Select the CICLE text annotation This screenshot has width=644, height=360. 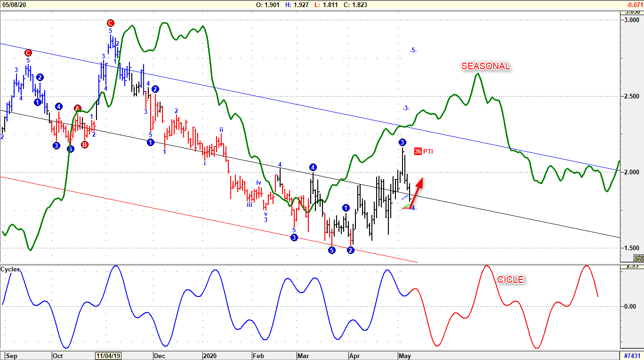(510, 280)
